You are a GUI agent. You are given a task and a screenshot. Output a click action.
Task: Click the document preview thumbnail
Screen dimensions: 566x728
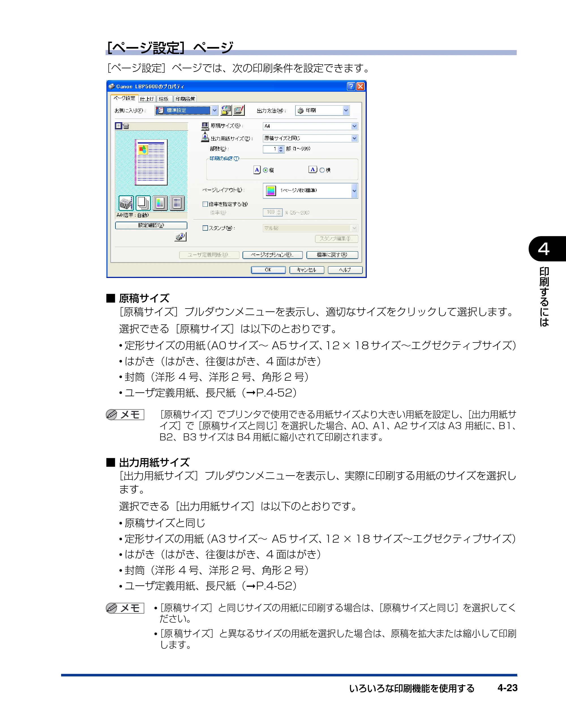coord(151,162)
